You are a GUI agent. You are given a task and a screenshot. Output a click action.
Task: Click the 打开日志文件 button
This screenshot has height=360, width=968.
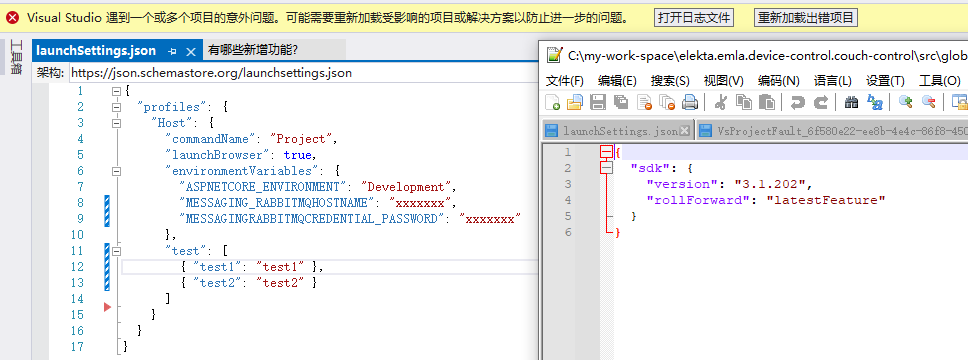click(x=694, y=18)
